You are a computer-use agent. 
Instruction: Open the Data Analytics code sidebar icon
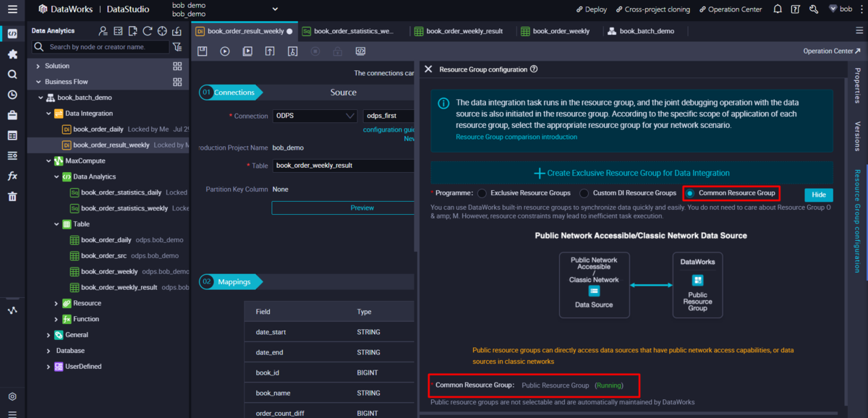(12, 33)
